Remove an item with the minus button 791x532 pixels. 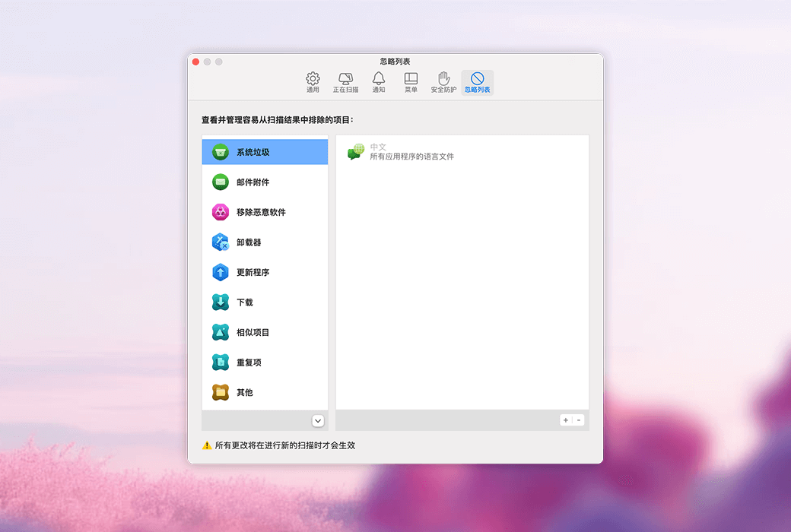coord(579,420)
